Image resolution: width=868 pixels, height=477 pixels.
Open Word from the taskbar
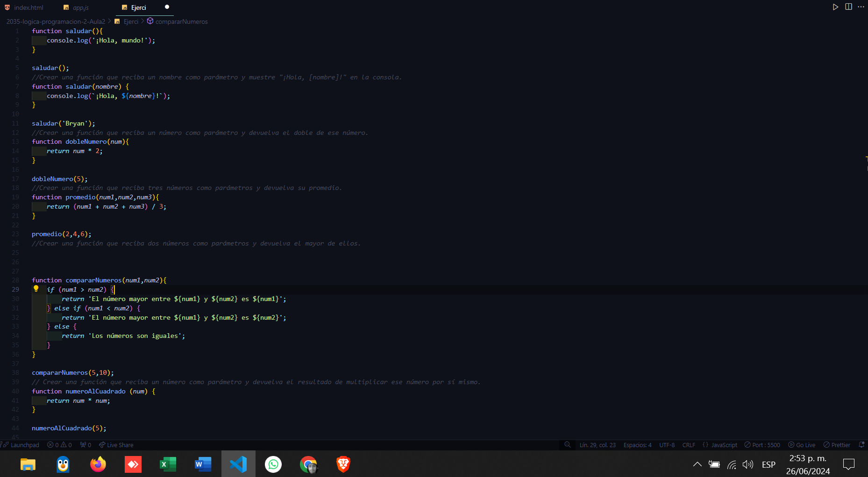(x=203, y=464)
